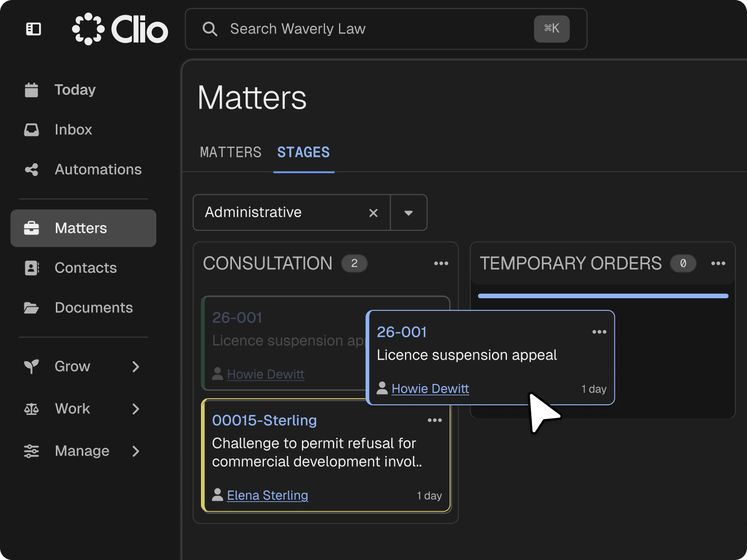Expand the Work menu chevron
The height and width of the screenshot is (560, 747).
pos(135,409)
